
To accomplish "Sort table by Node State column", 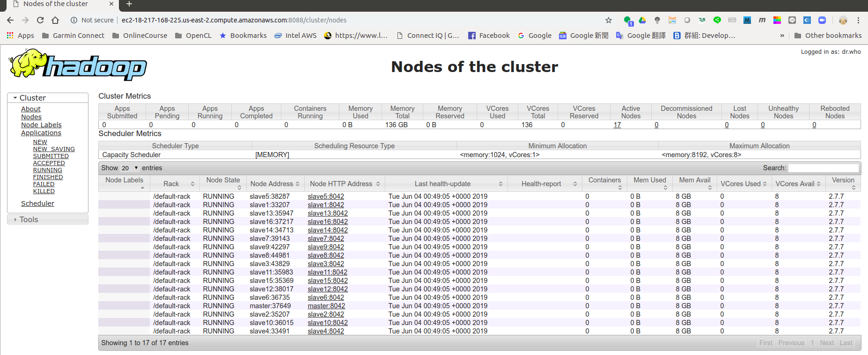I will click(x=223, y=183).
